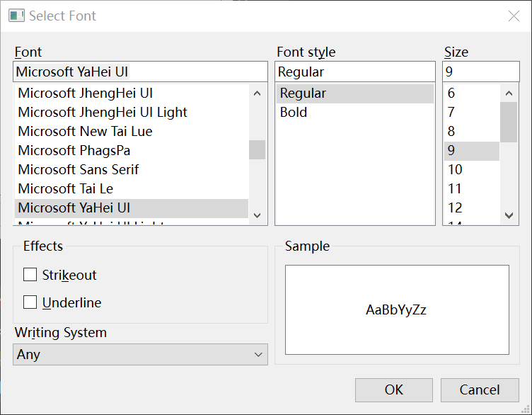Click the OK button
The height and width of the screenshot is (415, 532).
click(393, 390)
